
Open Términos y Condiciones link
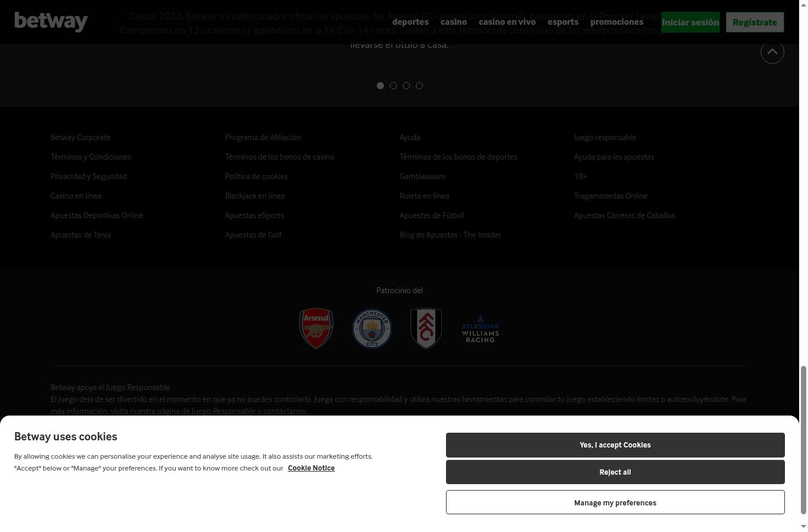(x=91, y=157)
